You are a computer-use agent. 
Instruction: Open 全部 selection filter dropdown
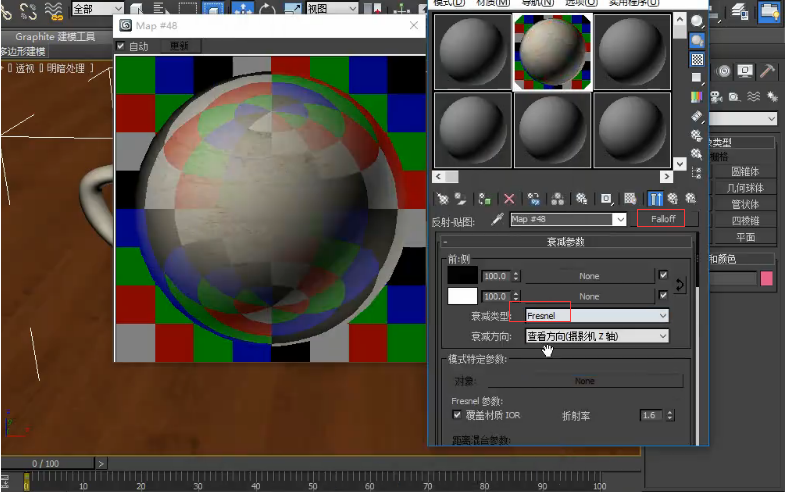[x=98, y=9]
